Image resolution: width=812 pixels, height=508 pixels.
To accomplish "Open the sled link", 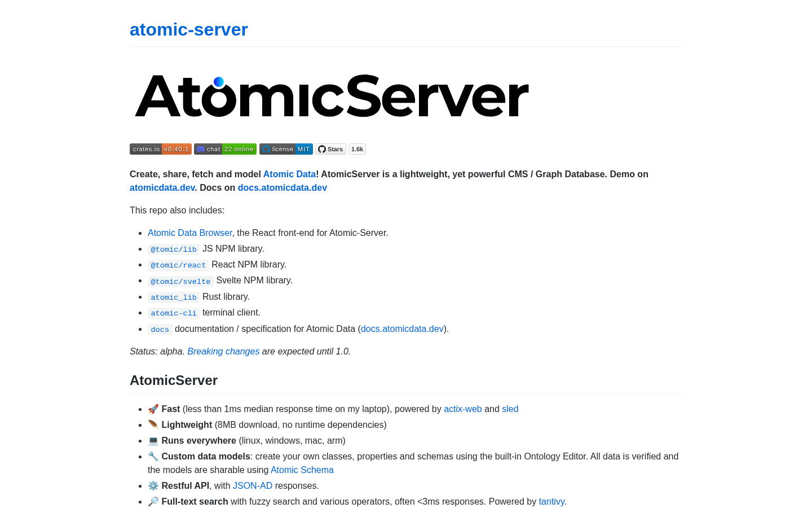I will (x=510, y=409).
